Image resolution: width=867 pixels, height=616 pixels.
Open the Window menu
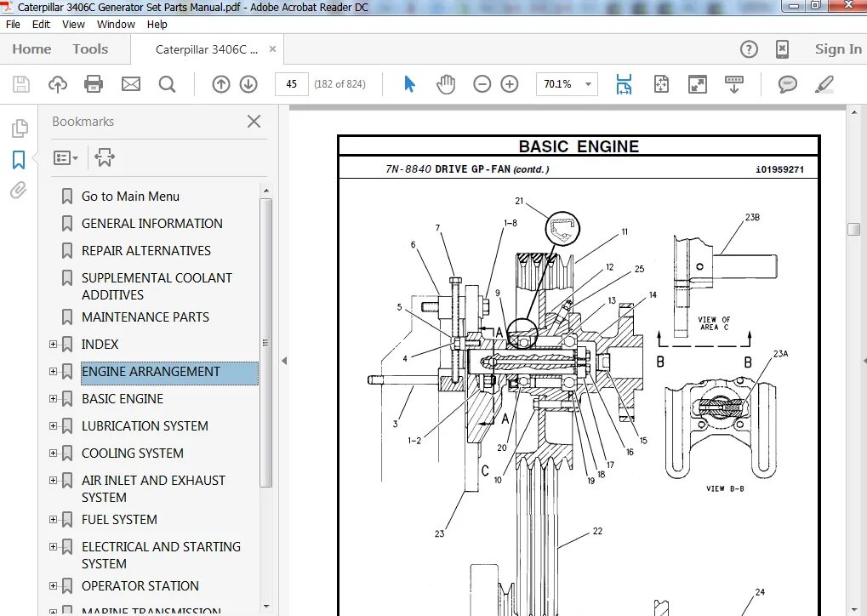click(116, 25)
